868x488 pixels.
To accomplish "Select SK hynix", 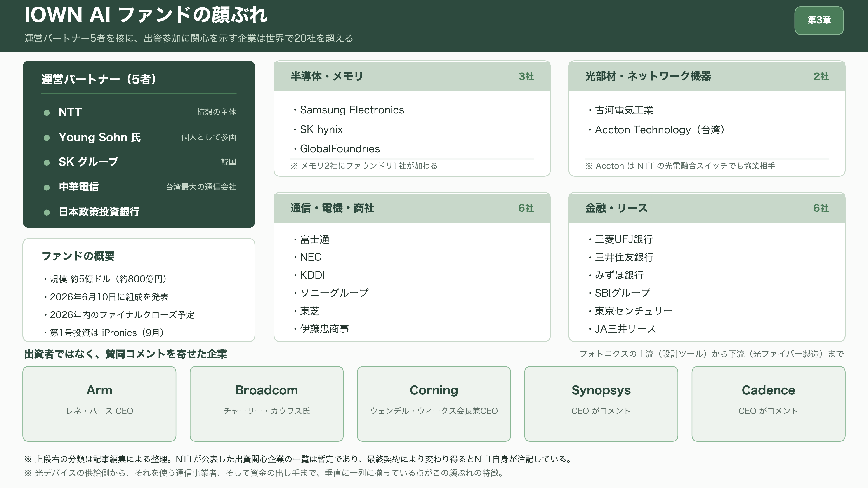I will [321, 129].
